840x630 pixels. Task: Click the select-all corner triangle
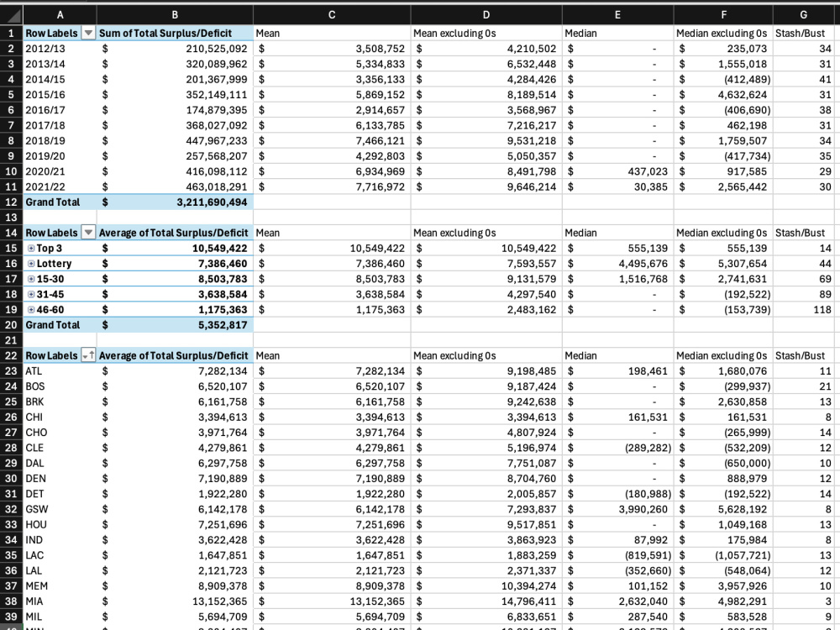point(11,14)
